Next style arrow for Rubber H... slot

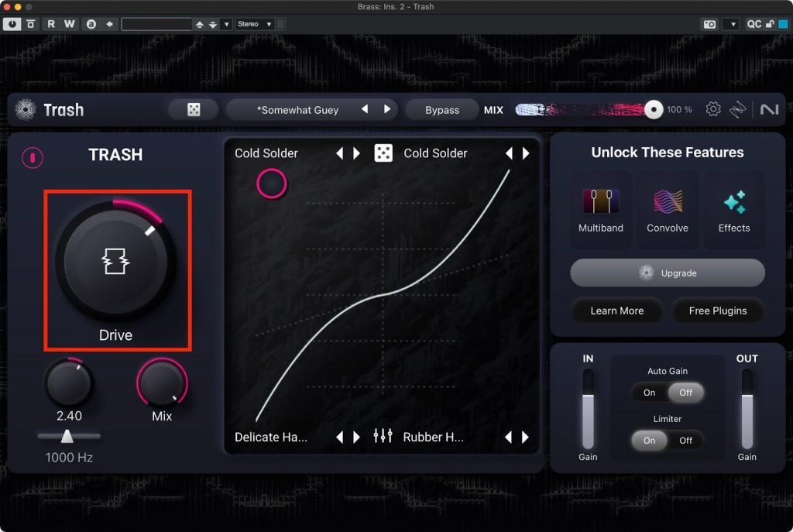526,437
